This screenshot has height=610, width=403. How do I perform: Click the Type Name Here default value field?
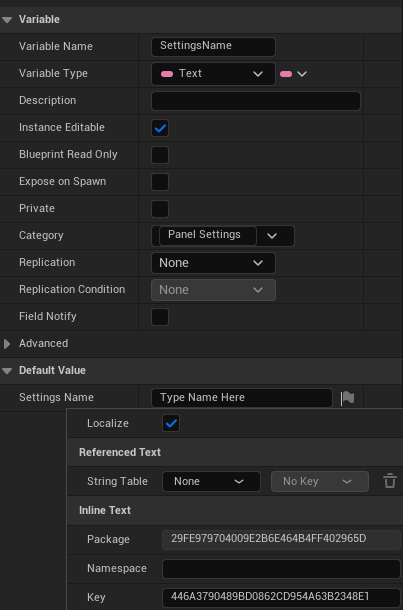(x=242, y=398)
